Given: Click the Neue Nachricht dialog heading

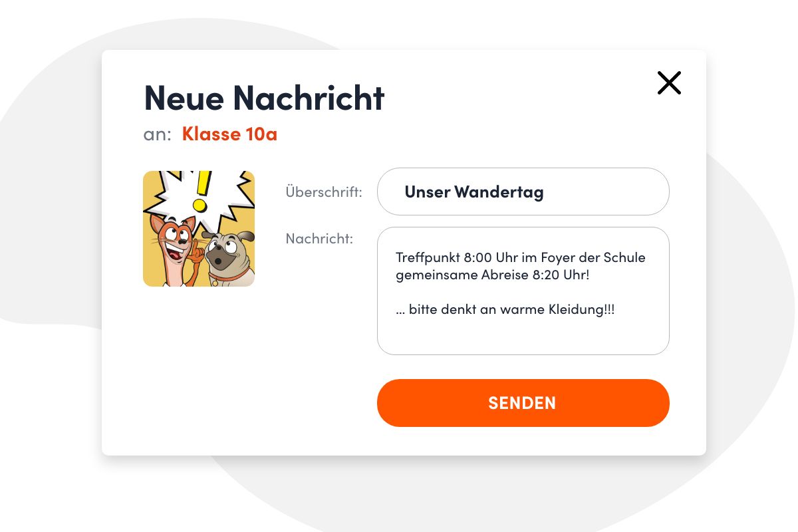Looking at the screenshot, I should pos(264,98).
